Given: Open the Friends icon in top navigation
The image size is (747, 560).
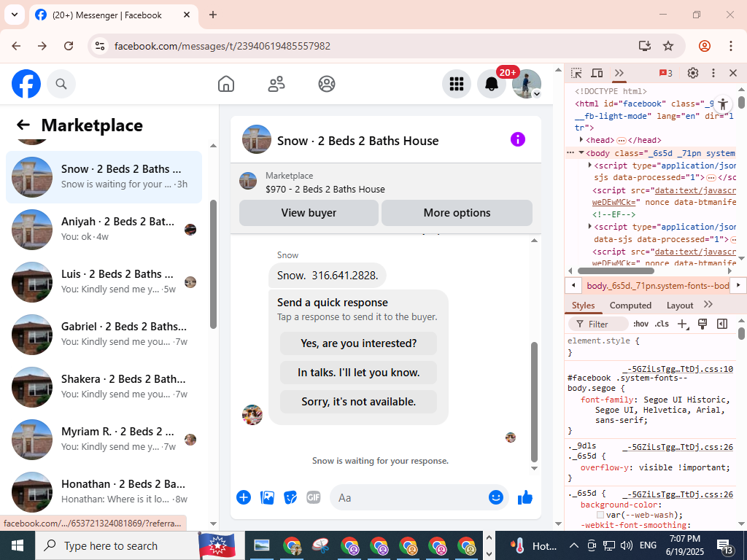Looking at the screenshot, I should (276, 84).
